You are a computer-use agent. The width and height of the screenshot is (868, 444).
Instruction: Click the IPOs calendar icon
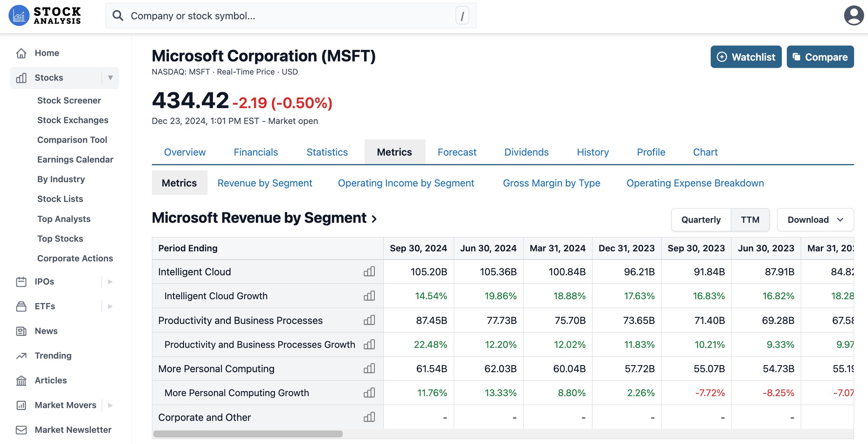21,282
